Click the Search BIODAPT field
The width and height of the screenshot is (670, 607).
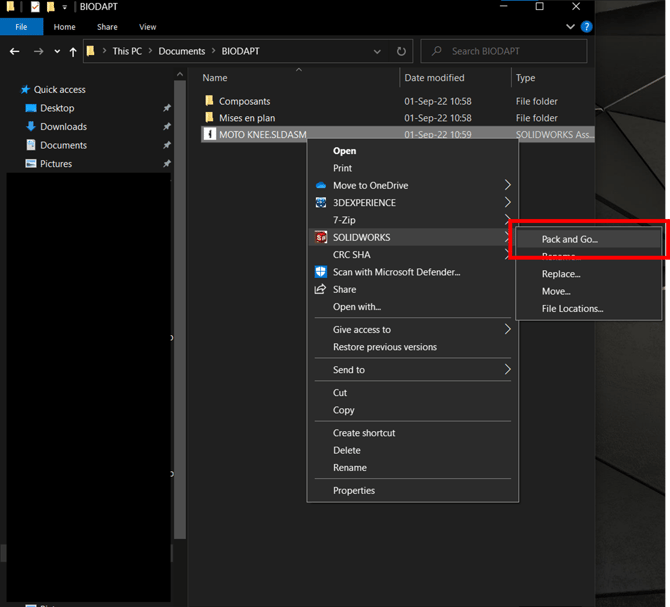(503, 51)
